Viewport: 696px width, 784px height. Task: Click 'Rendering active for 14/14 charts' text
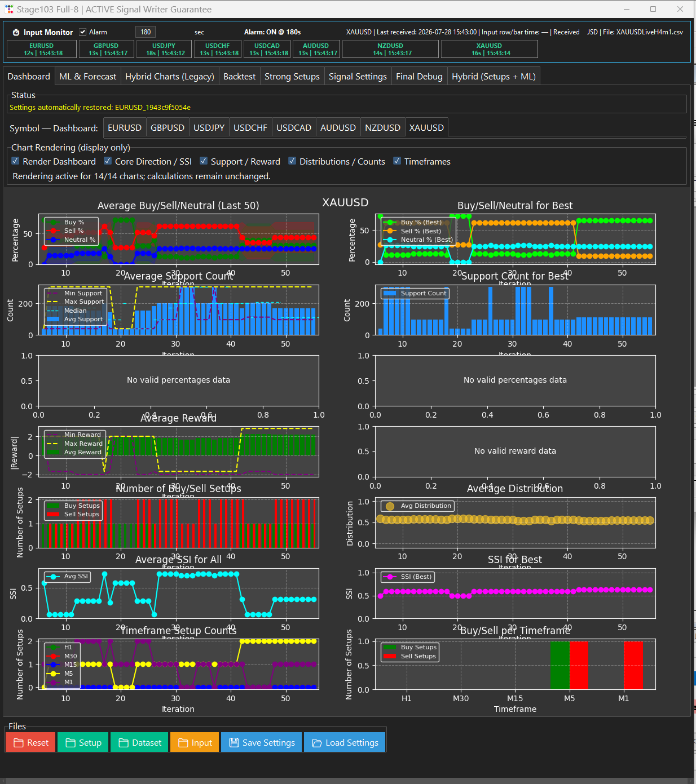click(142, 176)
